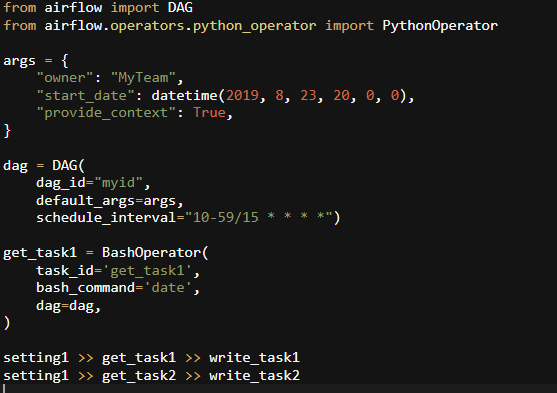Click 'setting1' on the first chain line
This screenshot has height=393, width=557.
click(x=36, y=358)
